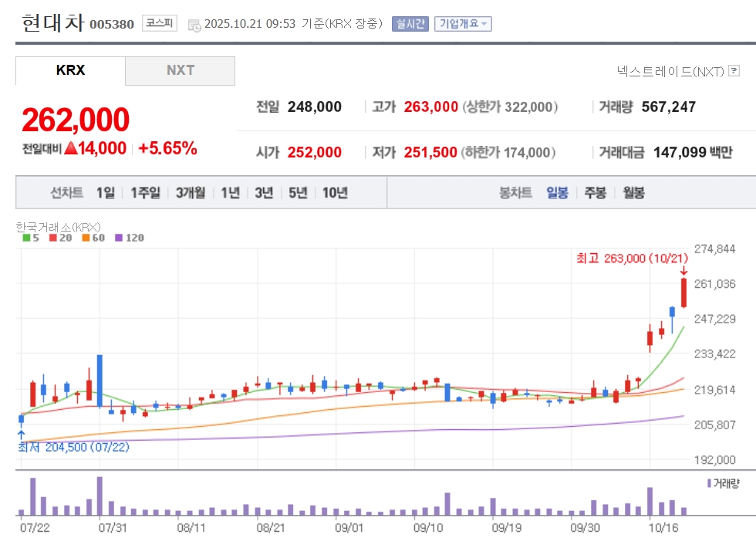This screenshot has height=555, width=756.
Task: Click the red 20-day moving average swatch
Action: (53, 238)
